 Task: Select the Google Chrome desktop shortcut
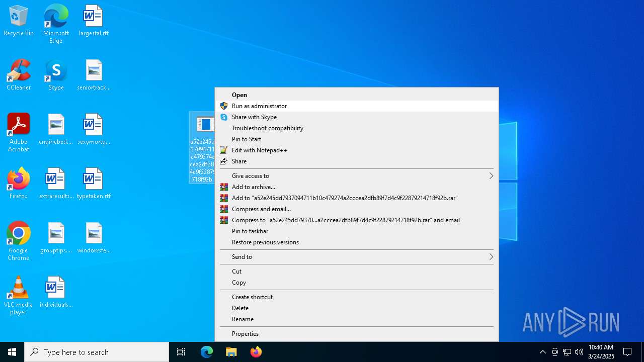pyautogui.click(x=19, y=241)
